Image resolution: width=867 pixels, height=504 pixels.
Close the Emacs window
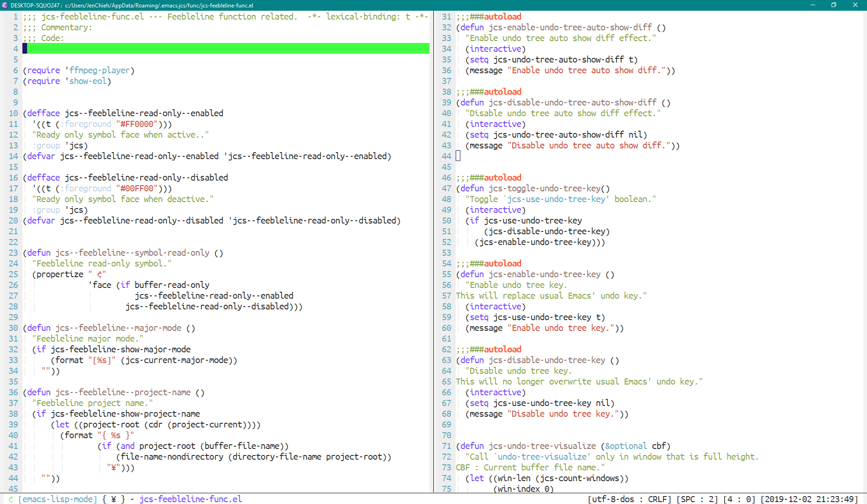[x=855, y=5]
